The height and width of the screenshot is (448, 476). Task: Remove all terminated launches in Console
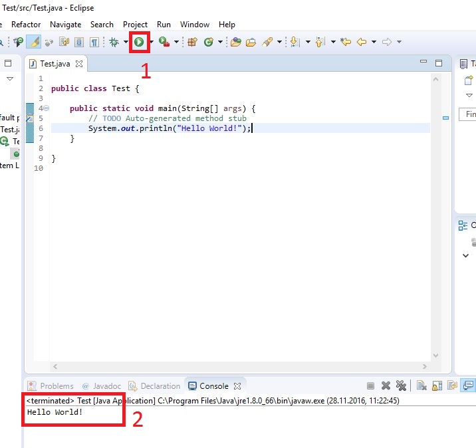[401, 386]
